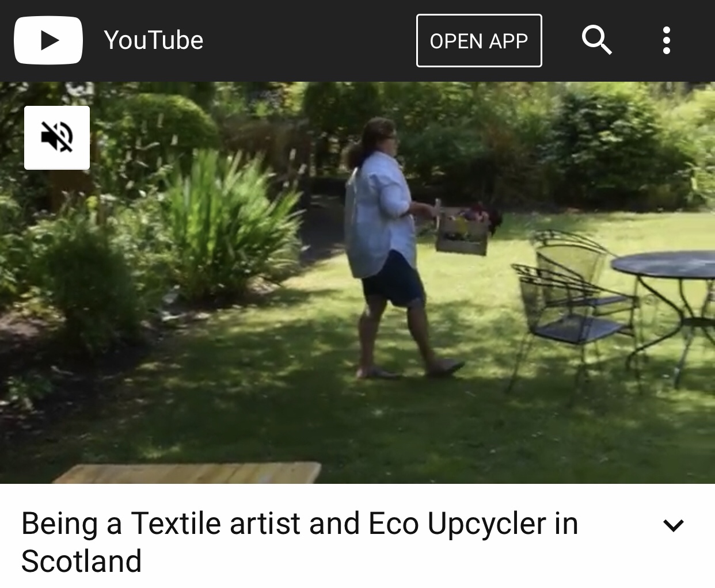
Task: Click the YouTube wordmark text
Action: [154, 40]
